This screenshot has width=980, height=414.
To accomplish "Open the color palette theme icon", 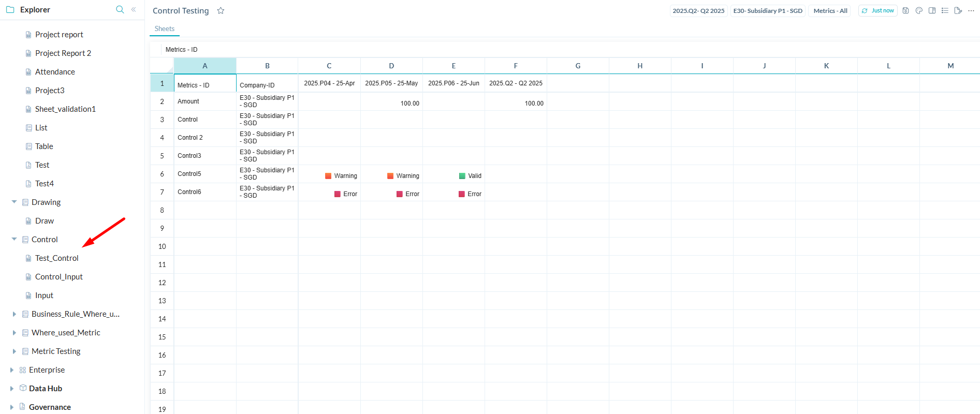I will point(919,10).
